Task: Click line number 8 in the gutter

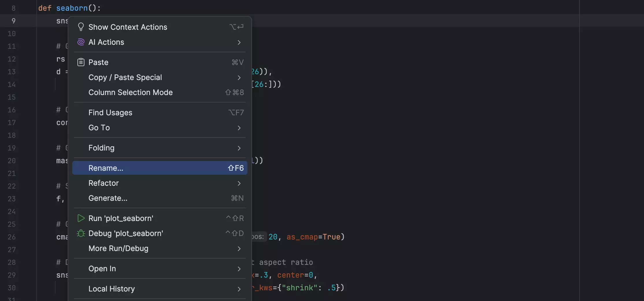Action: coord(13,8)
